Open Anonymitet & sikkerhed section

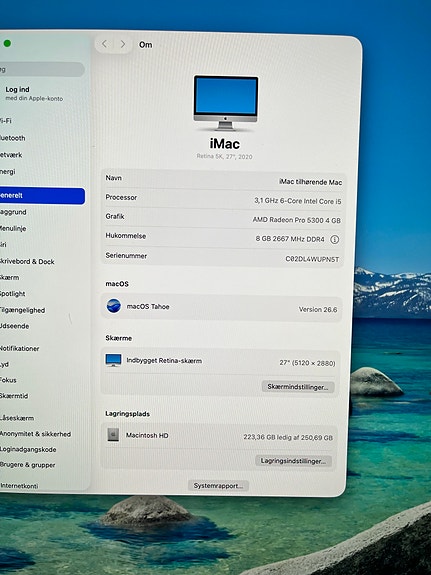(x=35, y=434)
